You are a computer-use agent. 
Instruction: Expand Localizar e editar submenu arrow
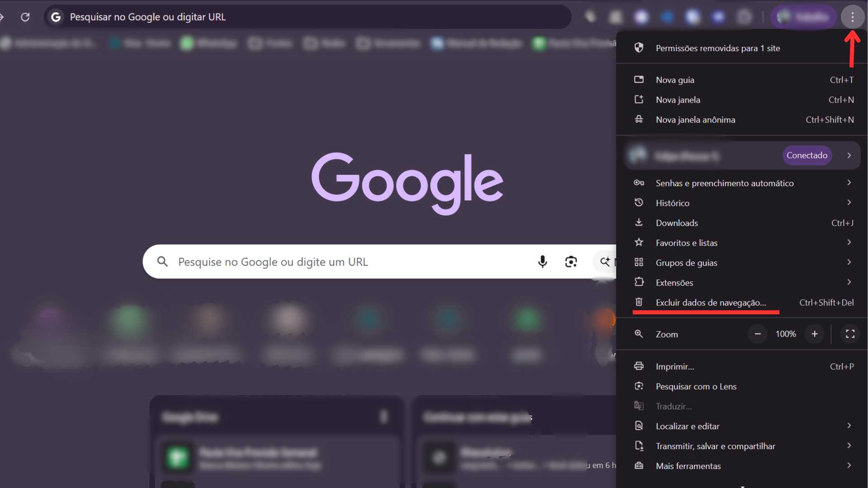tap(849, 426)
